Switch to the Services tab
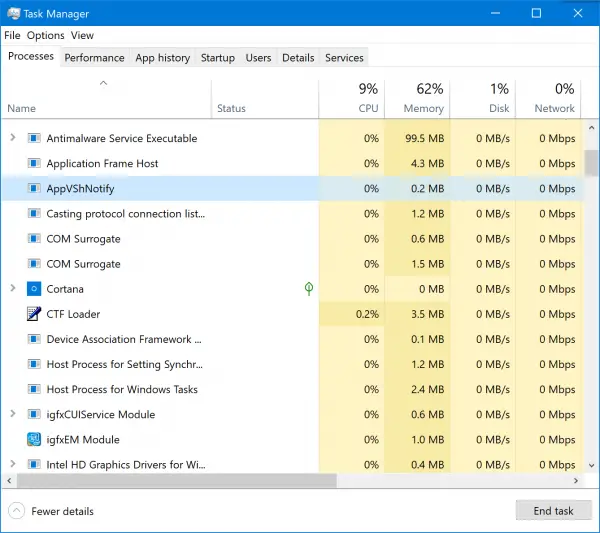The width and height of the screenshot is (600, 533). 344,58
